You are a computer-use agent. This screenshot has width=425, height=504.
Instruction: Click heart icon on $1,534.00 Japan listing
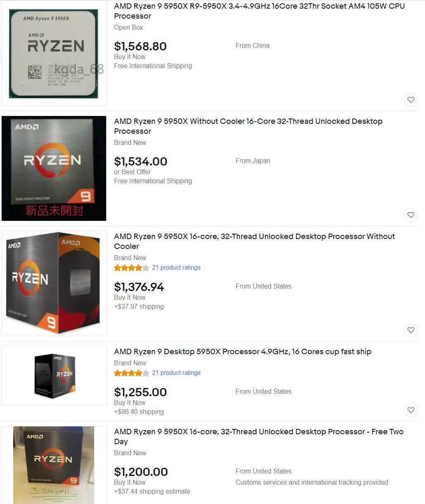tap(411, 215)
